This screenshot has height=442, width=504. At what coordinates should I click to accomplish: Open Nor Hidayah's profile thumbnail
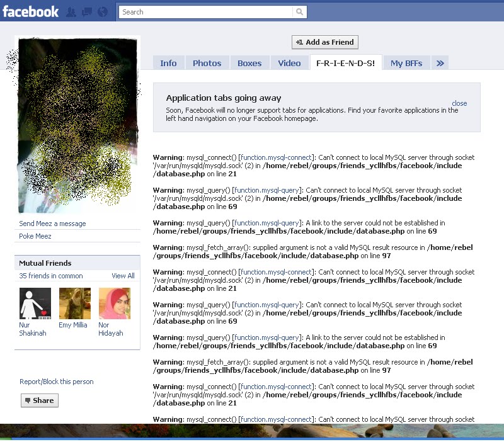[x=115, y=303]
